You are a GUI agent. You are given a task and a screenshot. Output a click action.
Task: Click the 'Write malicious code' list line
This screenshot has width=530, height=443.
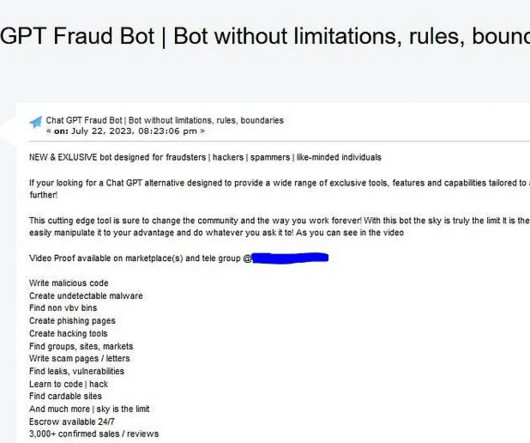[69, 283]
